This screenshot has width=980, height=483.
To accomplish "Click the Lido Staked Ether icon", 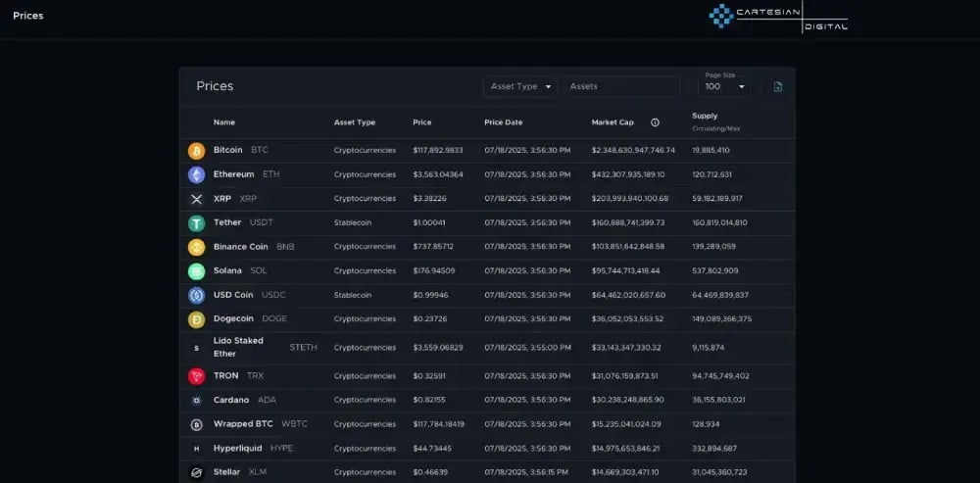I will point(196,348).
